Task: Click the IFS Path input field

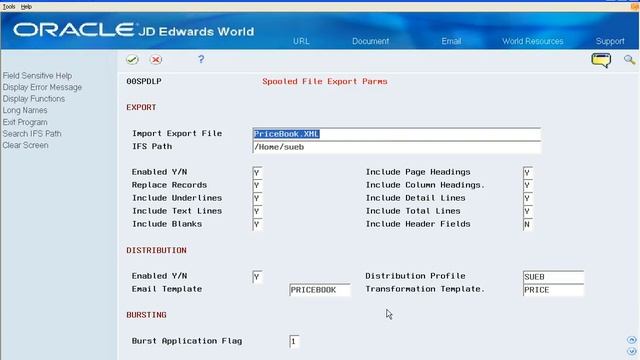Action: [396, 147]
